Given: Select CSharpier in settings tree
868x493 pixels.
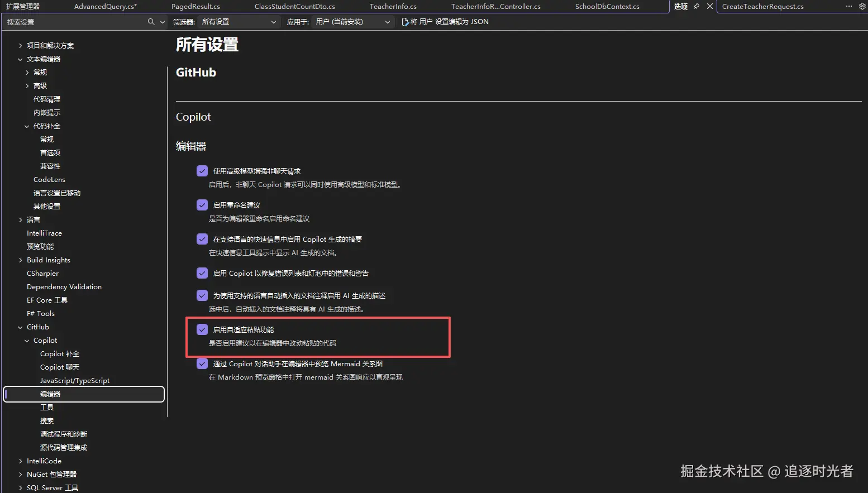Looking at the screenshot, I should pyautogui.click(x=42, y=274).
